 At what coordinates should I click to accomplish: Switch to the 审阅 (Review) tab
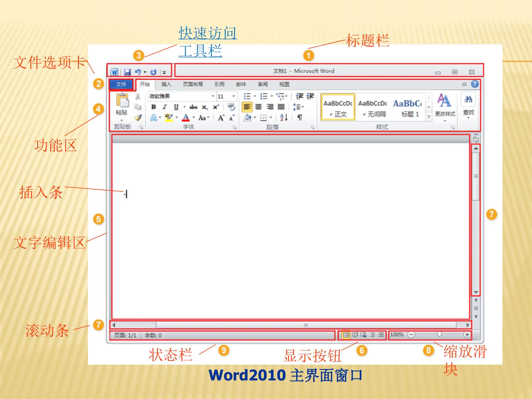coord(263,84)
